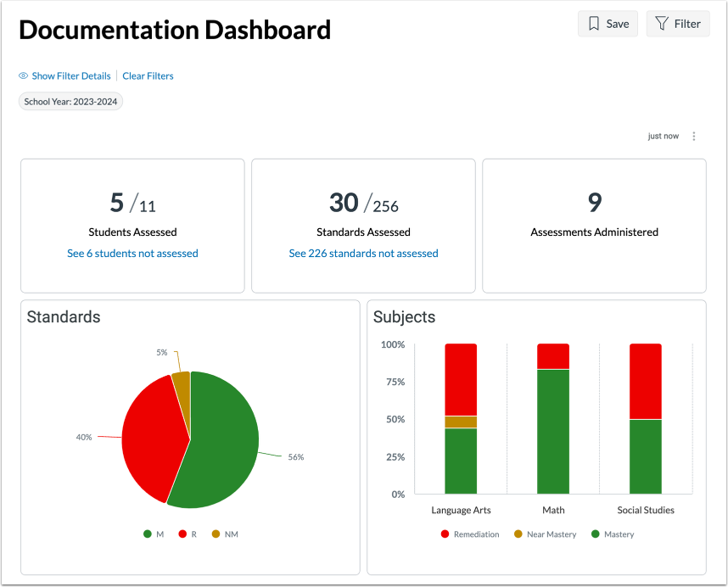Click the 40% pie label

click(x=84, y=437)
